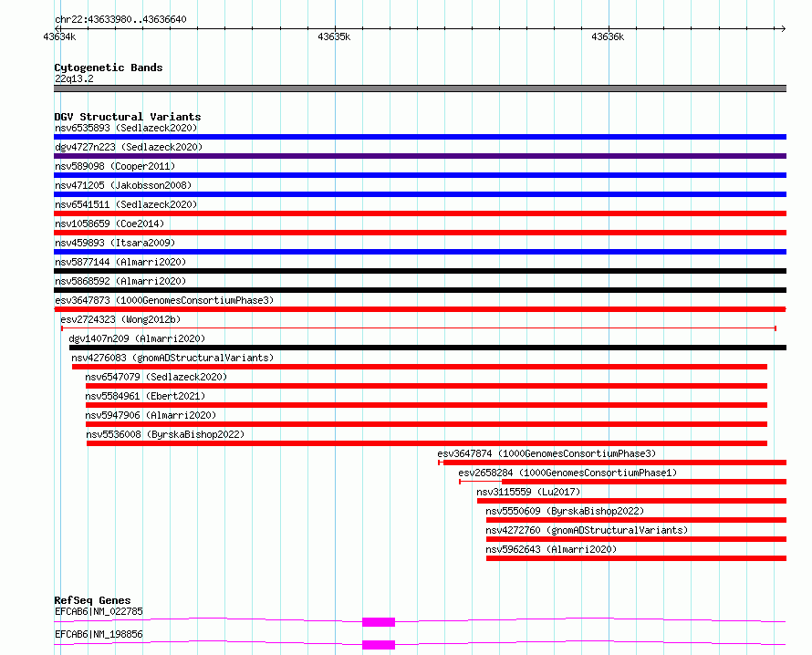Open the nsv5536008 (ByrskaBishop2022) variant label

point(165,434)
